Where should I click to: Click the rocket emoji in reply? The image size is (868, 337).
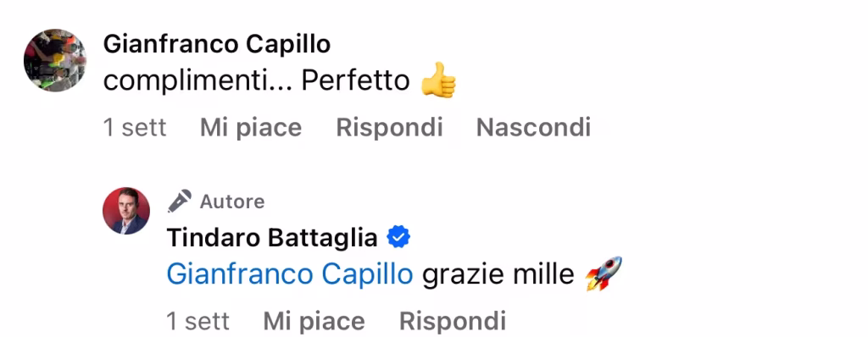[x=604, y=273]
